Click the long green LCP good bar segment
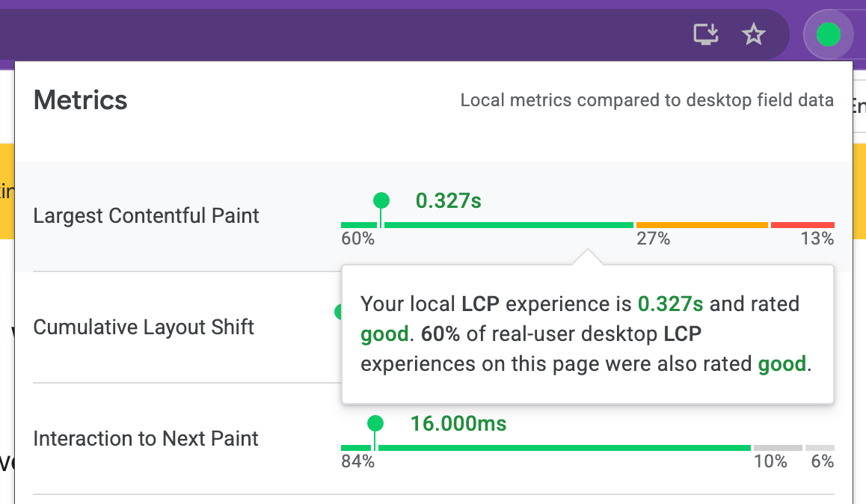The height and width of the screenshot is (504, 866). point(509,225)
